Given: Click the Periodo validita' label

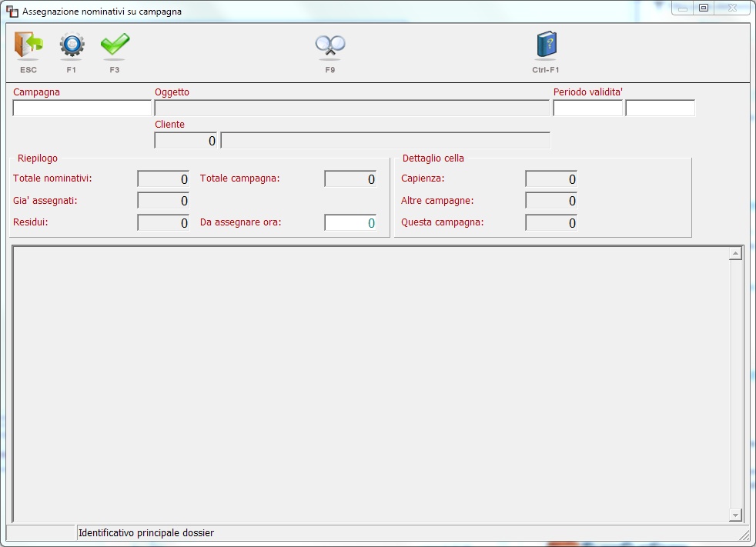Looking at the screenshot, I should pyautogui.click(x=588, y=92).
